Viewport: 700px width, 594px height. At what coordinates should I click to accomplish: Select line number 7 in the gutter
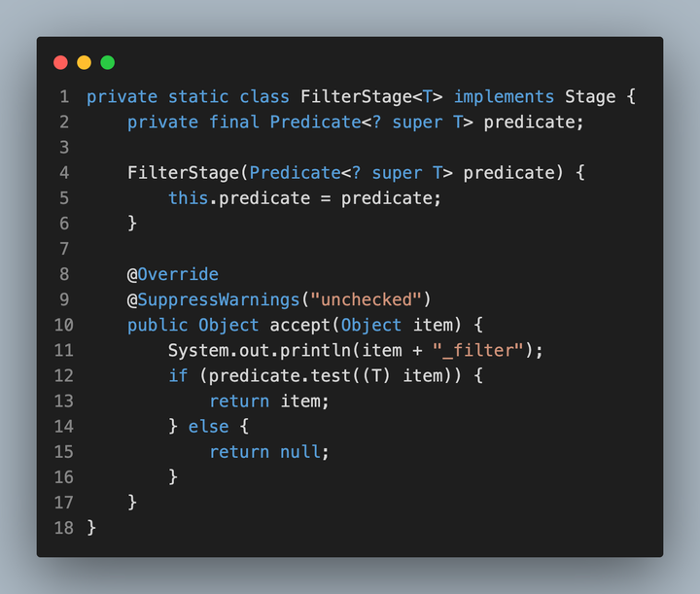64,249
